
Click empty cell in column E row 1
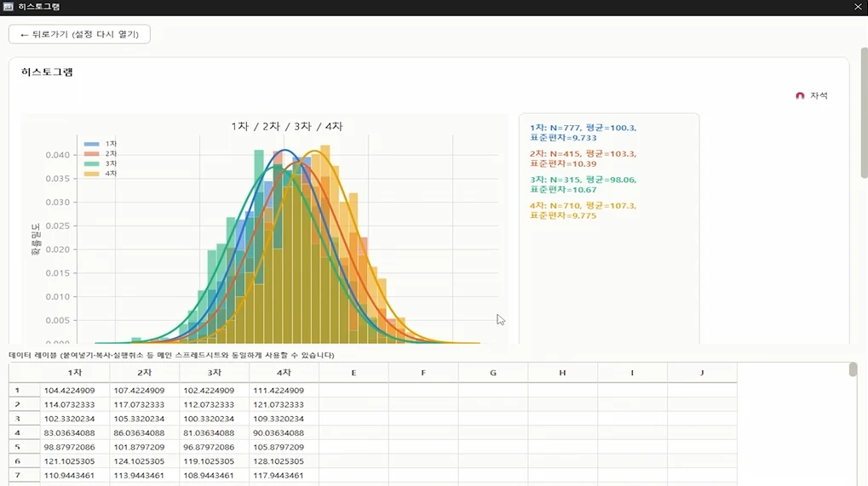coord(354,391)
